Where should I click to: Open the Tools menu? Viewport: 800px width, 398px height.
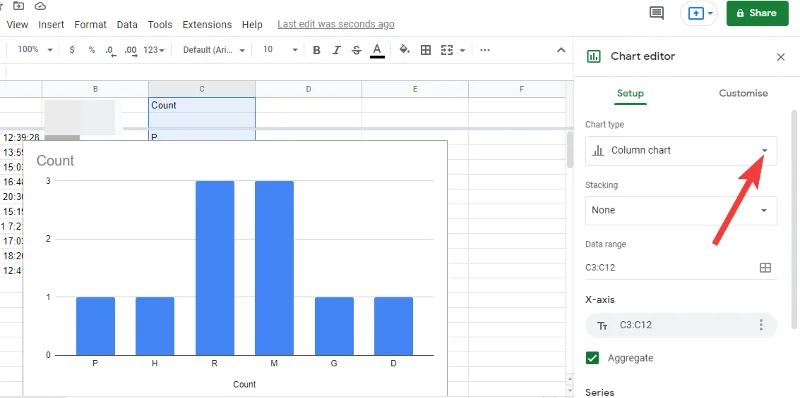click(160, 24)
